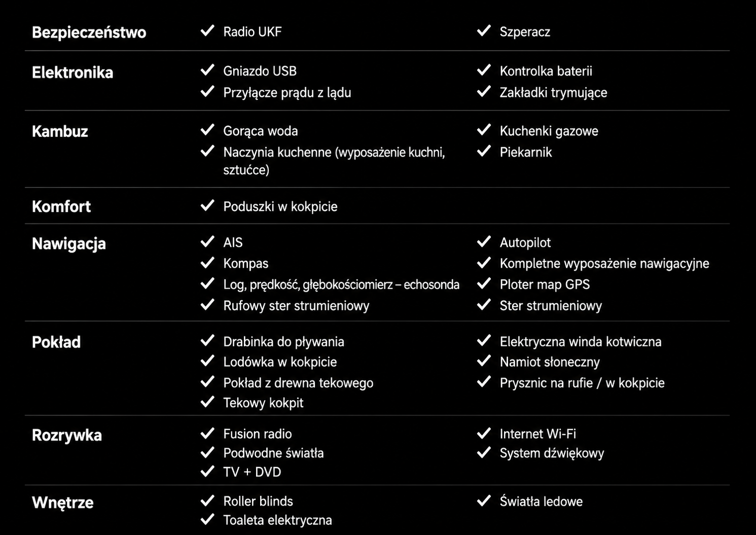Click the Kambuz section heading
The width and height of the screenshot is (756, 535).
pos(60,131)
